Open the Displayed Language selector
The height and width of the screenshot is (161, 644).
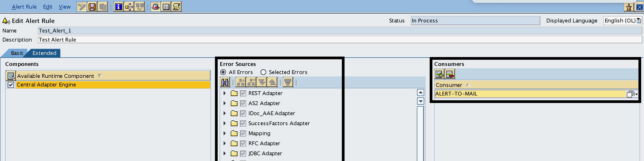(x=639, y=21)
